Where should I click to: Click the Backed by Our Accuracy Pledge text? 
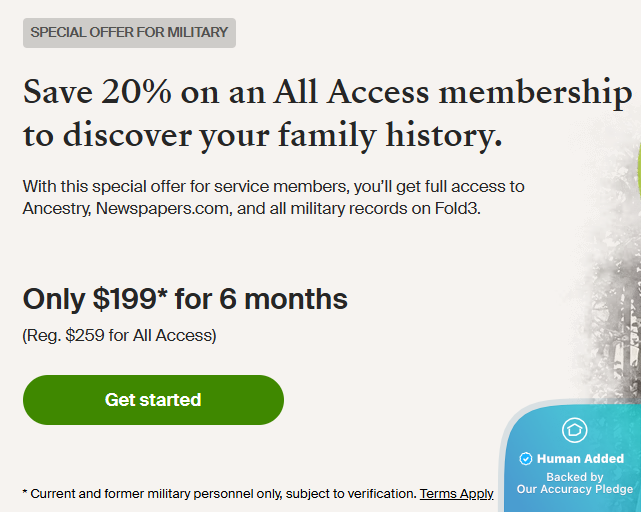click(x=575, y=484)
